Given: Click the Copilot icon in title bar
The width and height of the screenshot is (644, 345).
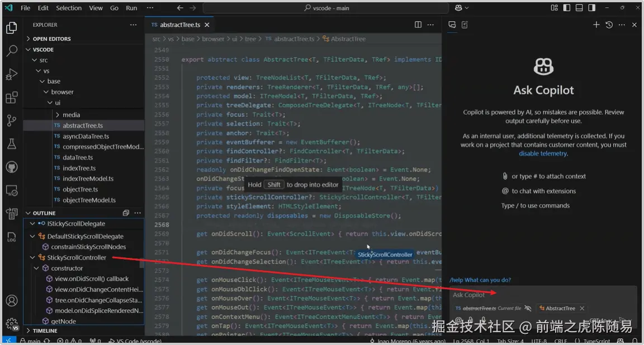Looking at the screenshot, I should [x=458, y=8].
